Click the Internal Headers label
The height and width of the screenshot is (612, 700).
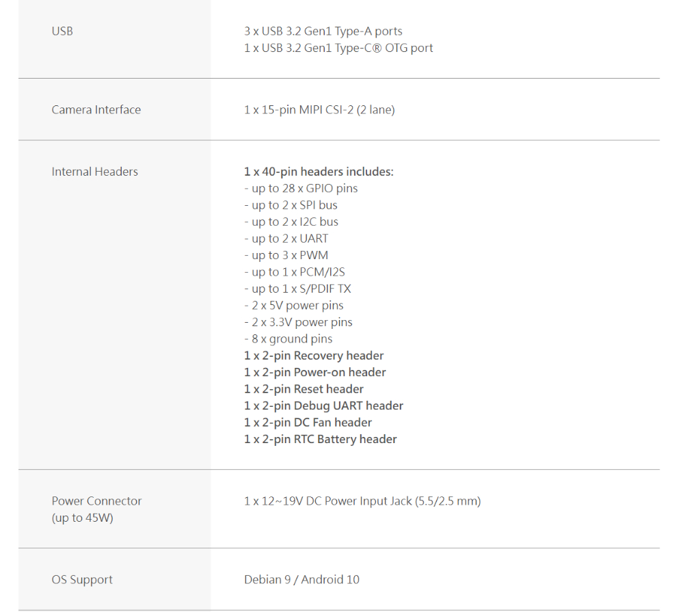pyautogui.click(x=94, y=172)
